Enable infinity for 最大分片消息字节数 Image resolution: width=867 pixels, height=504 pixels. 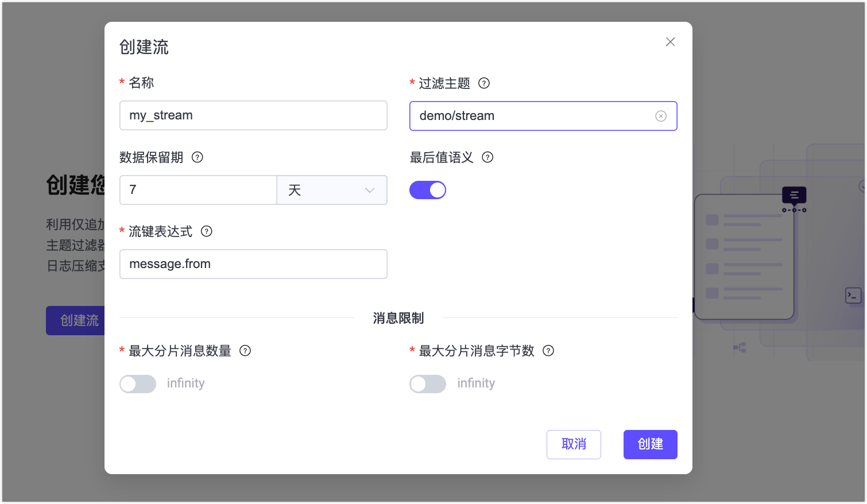[x=428, y=383]
